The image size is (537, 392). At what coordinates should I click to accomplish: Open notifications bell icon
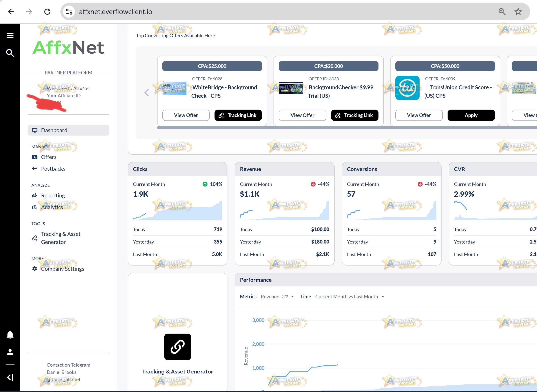[10, 335]
